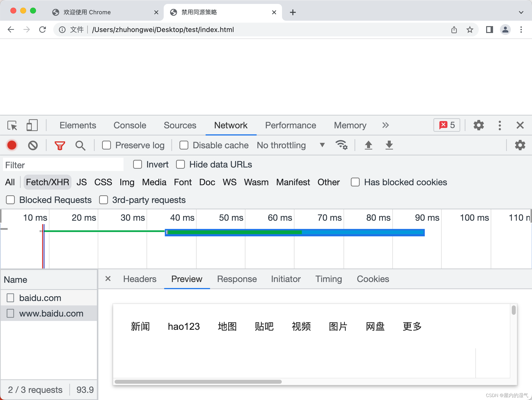Open the Timing tab of request
This screenshot has height=400, width=532.
[329, 279]
